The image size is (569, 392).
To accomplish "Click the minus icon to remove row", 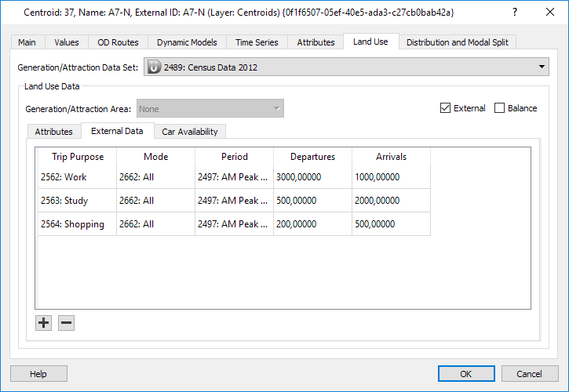I will (x=66, y=323).
